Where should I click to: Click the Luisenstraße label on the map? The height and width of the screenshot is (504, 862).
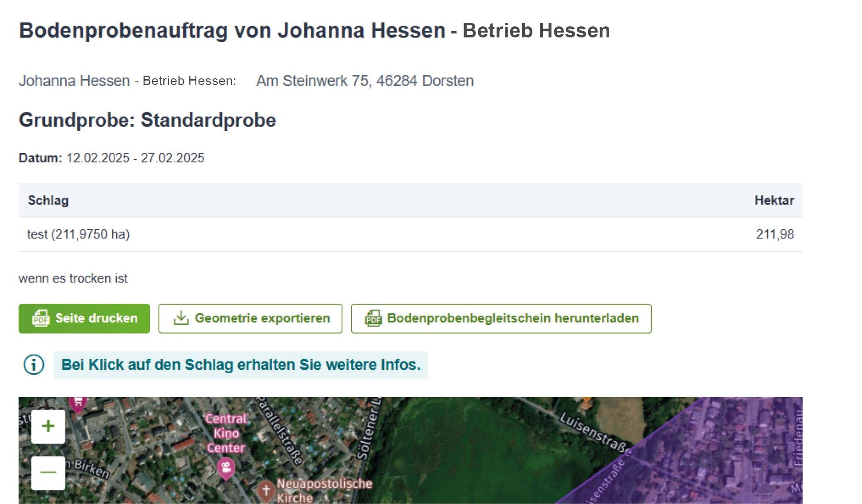tap(596, 434)
